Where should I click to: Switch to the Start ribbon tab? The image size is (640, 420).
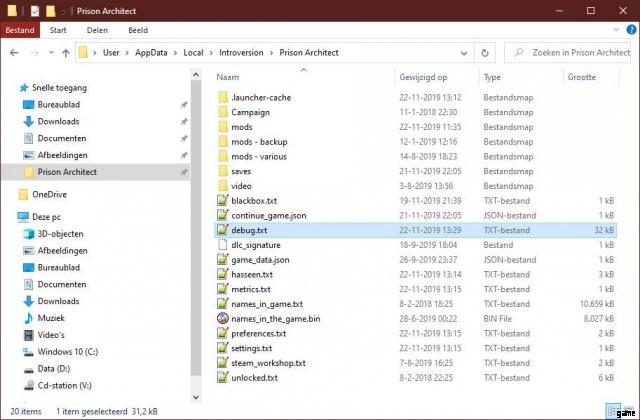[58, 30]
